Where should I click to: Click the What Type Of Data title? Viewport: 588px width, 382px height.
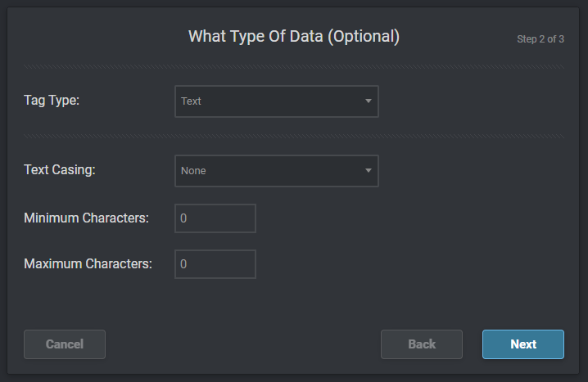point(294,37)
